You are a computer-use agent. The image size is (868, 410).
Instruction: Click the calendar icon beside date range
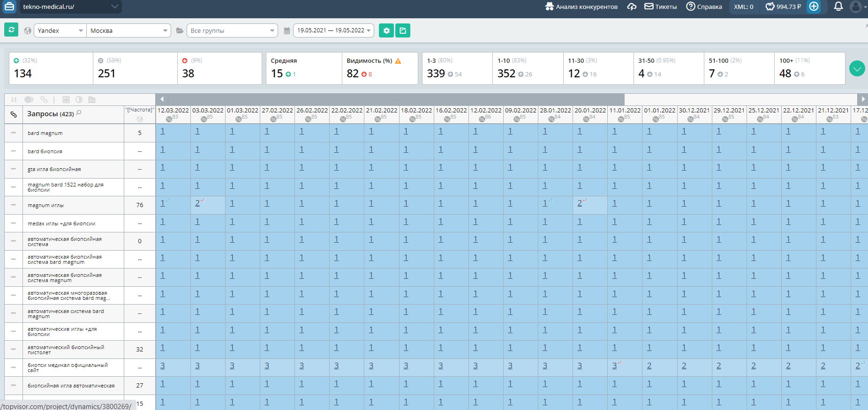287,30
